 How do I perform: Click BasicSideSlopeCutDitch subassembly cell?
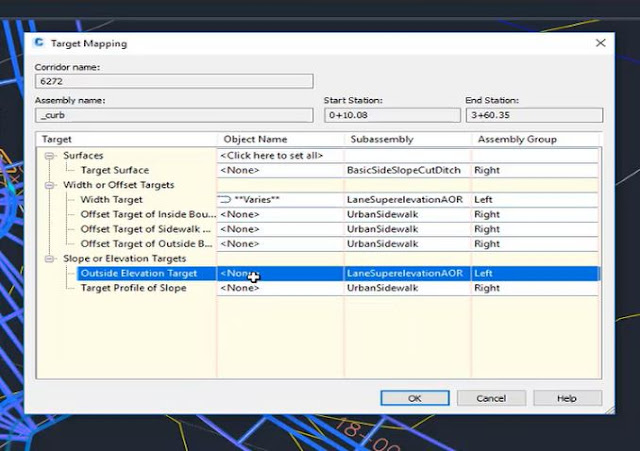[x=408, y=170]
